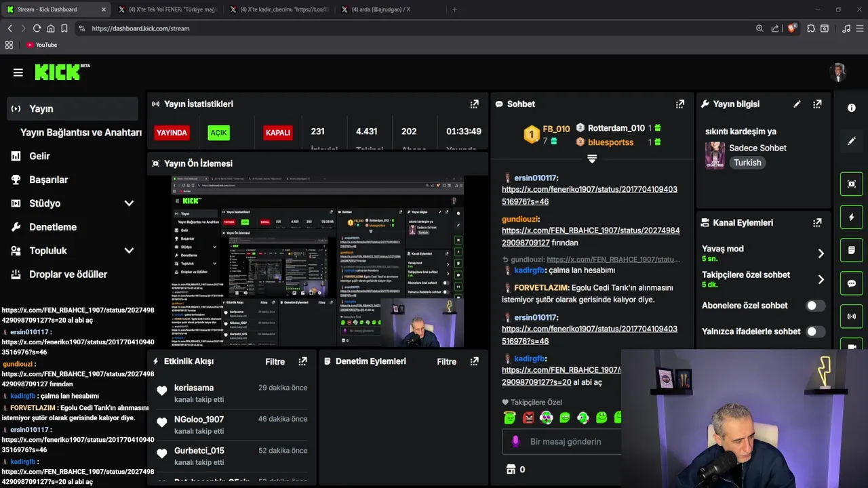Image resolution: width=868 pixels, height=488 pixels.
Task: Pop out the Kanal Eylemleri panel
Action: coord(817,222)
